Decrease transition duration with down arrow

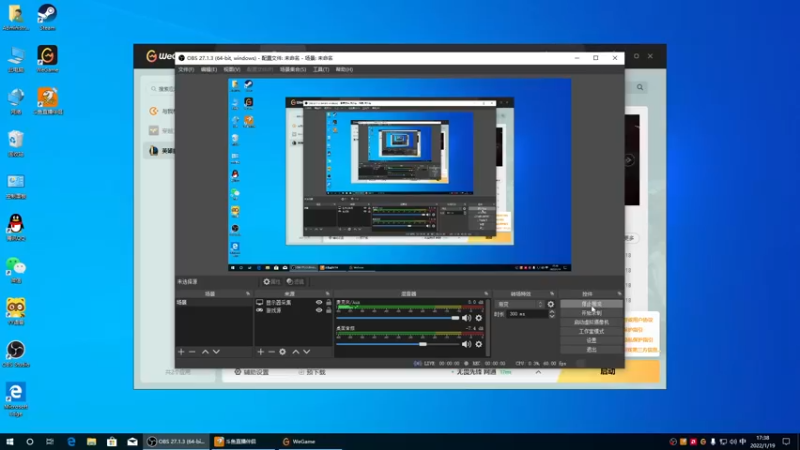click(x=552, y=316)
